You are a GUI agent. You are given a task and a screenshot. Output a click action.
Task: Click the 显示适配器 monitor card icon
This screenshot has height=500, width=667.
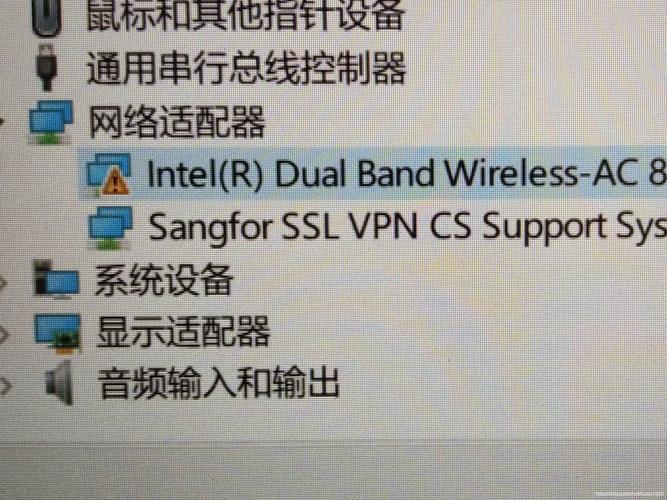pyautogui.click(x=57, y=333)
